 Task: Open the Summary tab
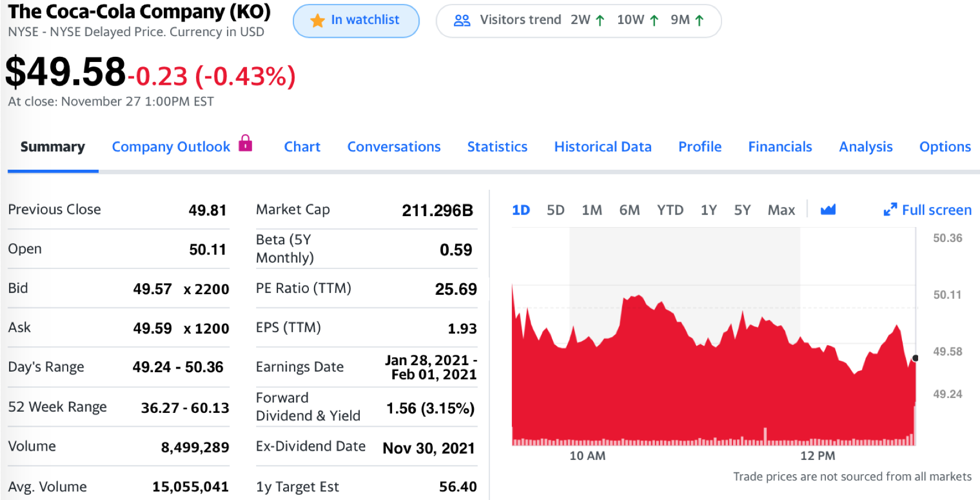click(x=53, y=147)
